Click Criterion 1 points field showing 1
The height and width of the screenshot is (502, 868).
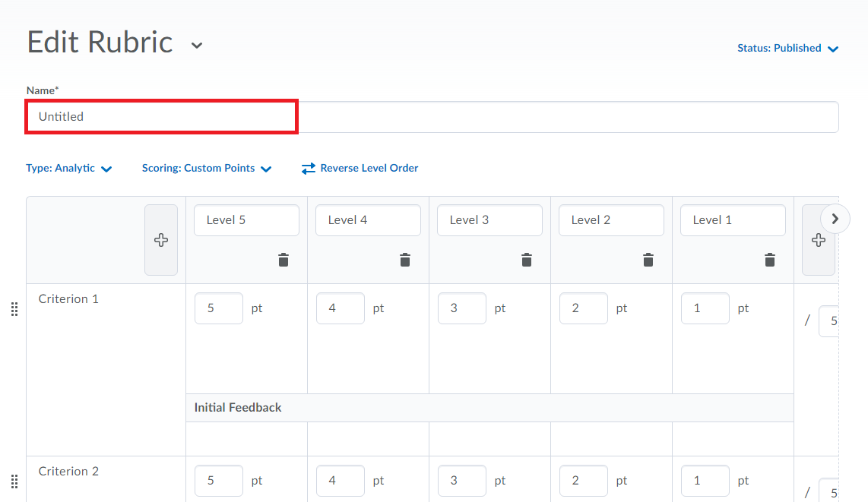coord(705,308)
